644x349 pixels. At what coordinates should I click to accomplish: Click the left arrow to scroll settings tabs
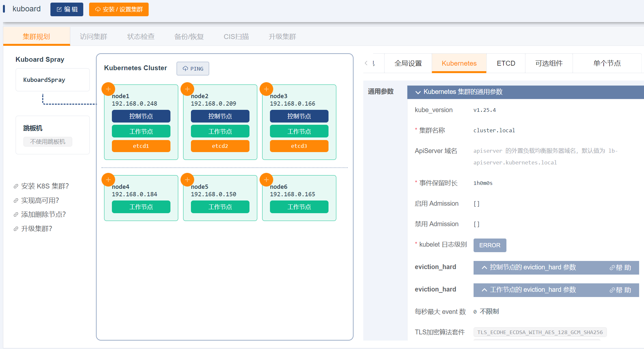(x=366, y=63)
